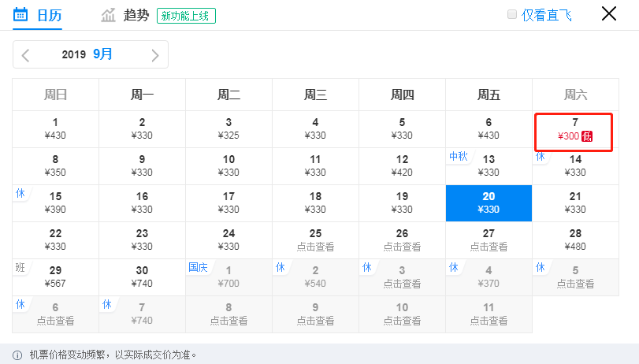The height and width of the screenshot is (364, 639).
Task: Click the 新功能上线 badge
Action: click(186, 16)
